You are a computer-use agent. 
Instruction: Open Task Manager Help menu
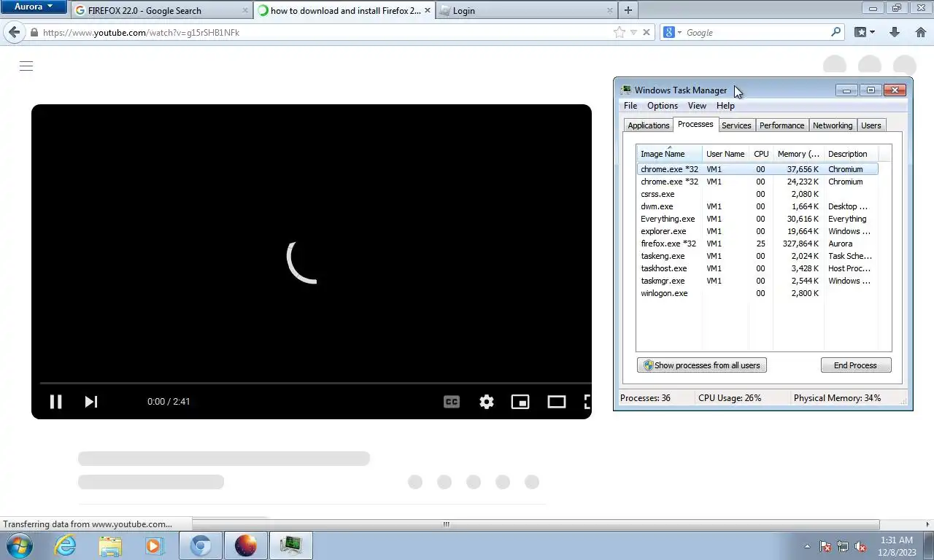[725, 106]
